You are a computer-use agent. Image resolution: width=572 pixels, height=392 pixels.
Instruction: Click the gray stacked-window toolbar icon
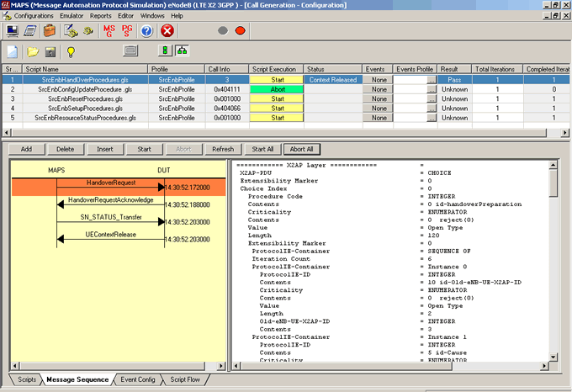130,50
